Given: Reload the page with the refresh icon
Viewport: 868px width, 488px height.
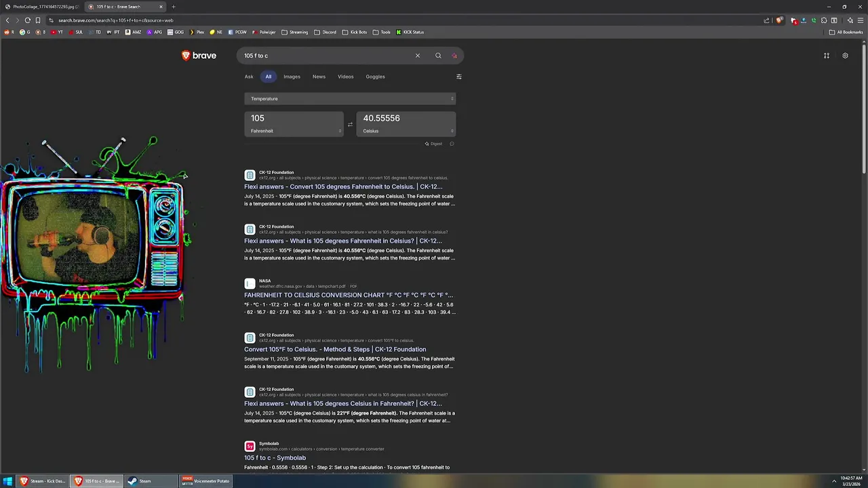Looking at the screenshot, I should click(x=28, y=20).
